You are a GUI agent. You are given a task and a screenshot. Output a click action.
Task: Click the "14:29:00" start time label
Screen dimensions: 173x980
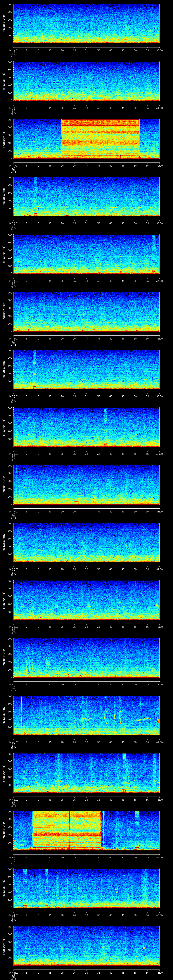13,50
